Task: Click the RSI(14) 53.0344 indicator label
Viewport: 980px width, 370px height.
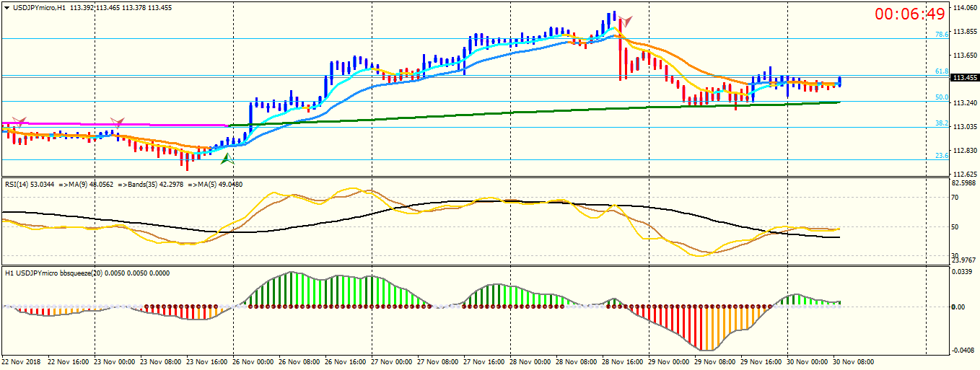Action: coord(30,184)
